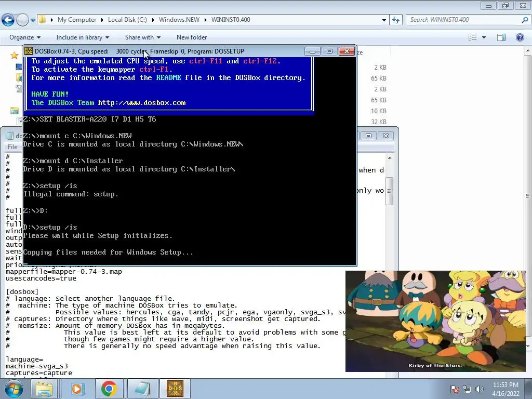Switch to DOSBox taskbar button

[x=175, y=389]
